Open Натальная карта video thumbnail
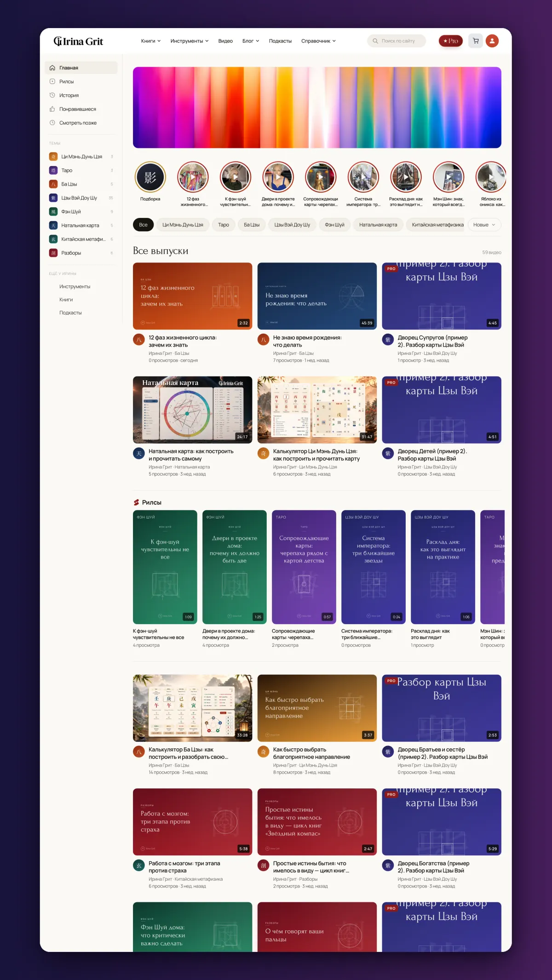 click(192, 410)
